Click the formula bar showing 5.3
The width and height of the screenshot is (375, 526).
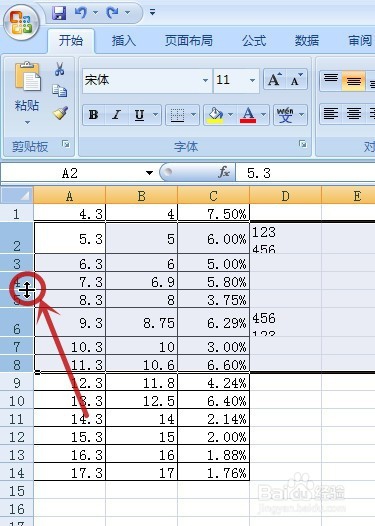(305, 173)
